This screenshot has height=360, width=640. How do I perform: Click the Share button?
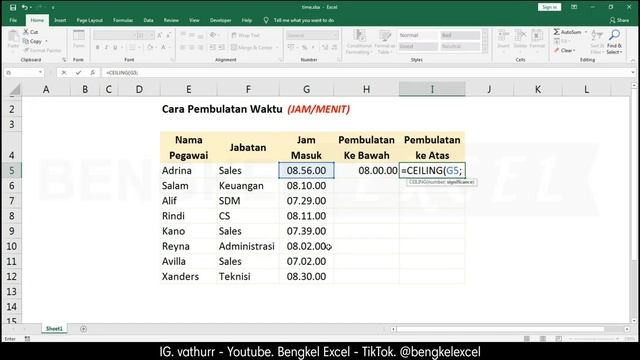tap(619, 20)
